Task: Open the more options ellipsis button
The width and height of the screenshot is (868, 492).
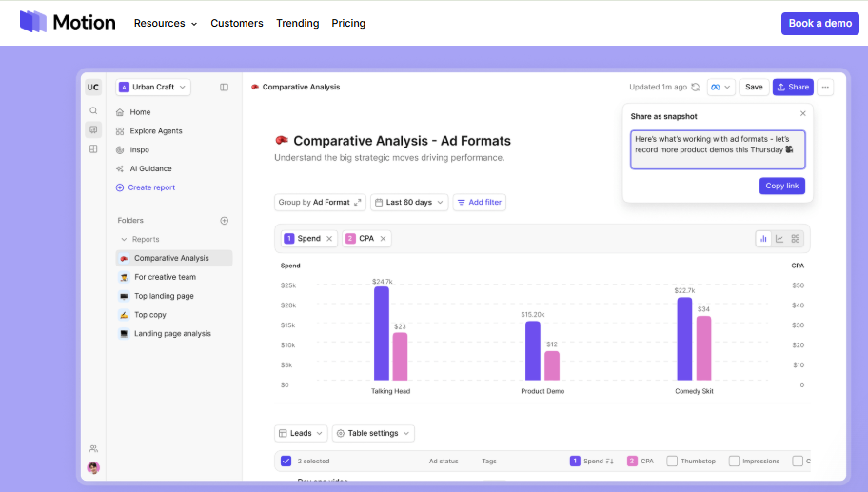Action: click(825, 87)
